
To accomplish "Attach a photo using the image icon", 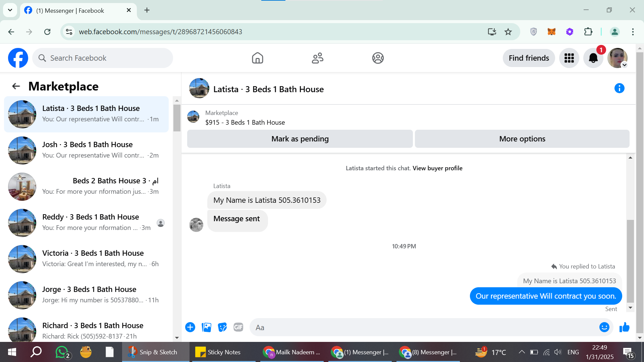I will pyautogui.click(x=206, y=327).
